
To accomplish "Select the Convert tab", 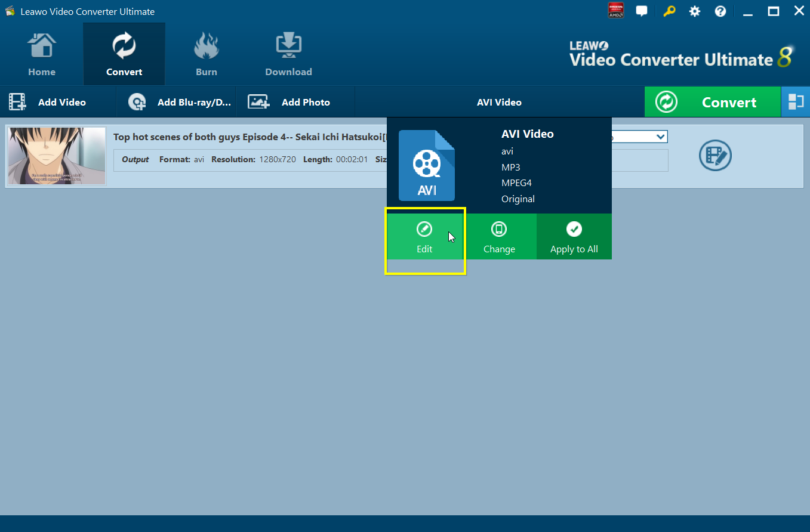I will click(x=124, y=55).
